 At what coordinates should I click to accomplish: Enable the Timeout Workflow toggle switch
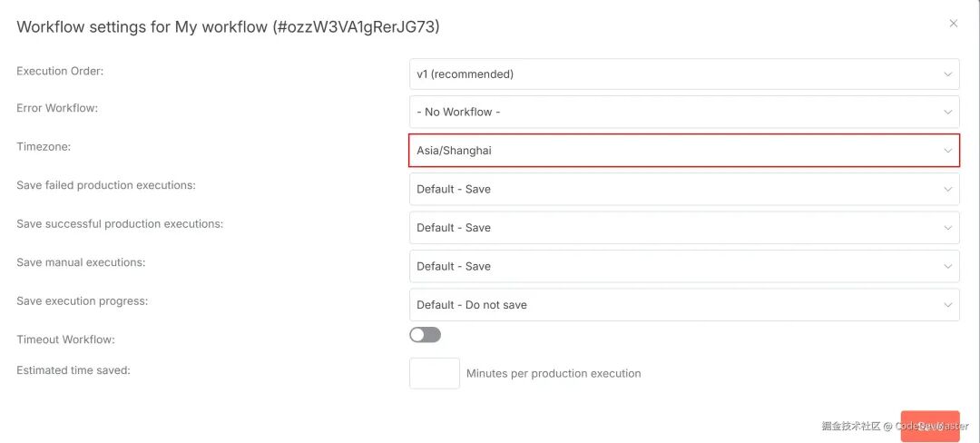pos(425,335)
